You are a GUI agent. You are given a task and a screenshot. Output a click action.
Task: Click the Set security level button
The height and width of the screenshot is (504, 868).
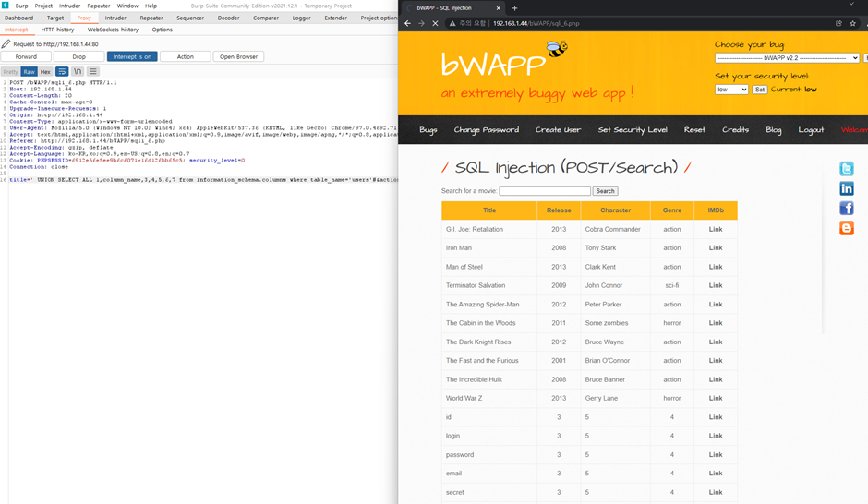tap(759, 90)
